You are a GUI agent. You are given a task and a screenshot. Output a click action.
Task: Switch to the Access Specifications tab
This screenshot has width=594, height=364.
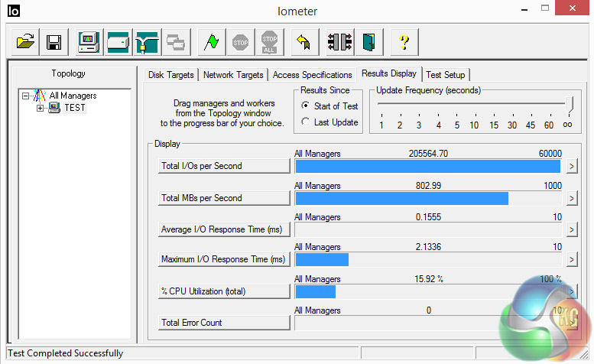point(312,75)
